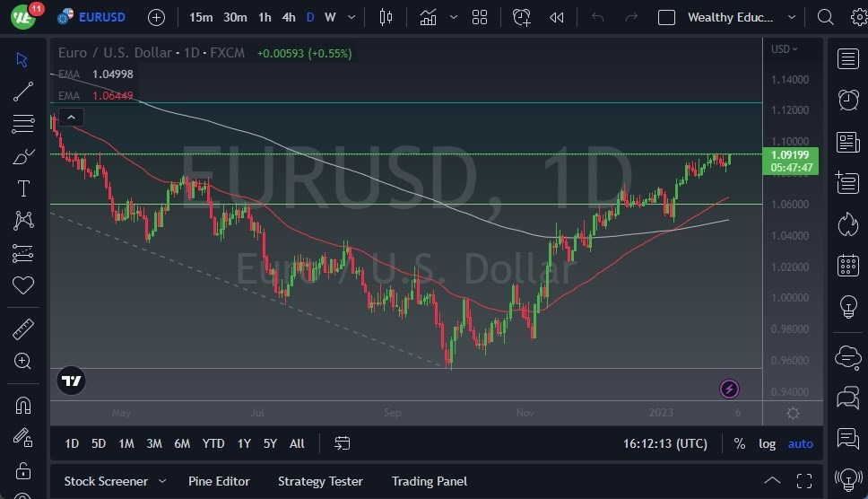868x499 pixels.
Task: Switch to the 15m timeframe
Action: coord(201,17)
